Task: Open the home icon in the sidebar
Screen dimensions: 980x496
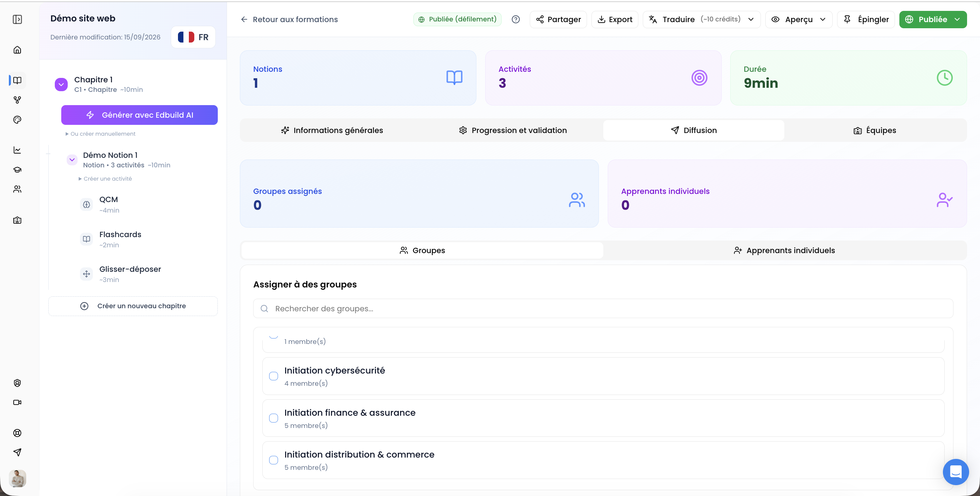Action: click(x=17, y=50)
